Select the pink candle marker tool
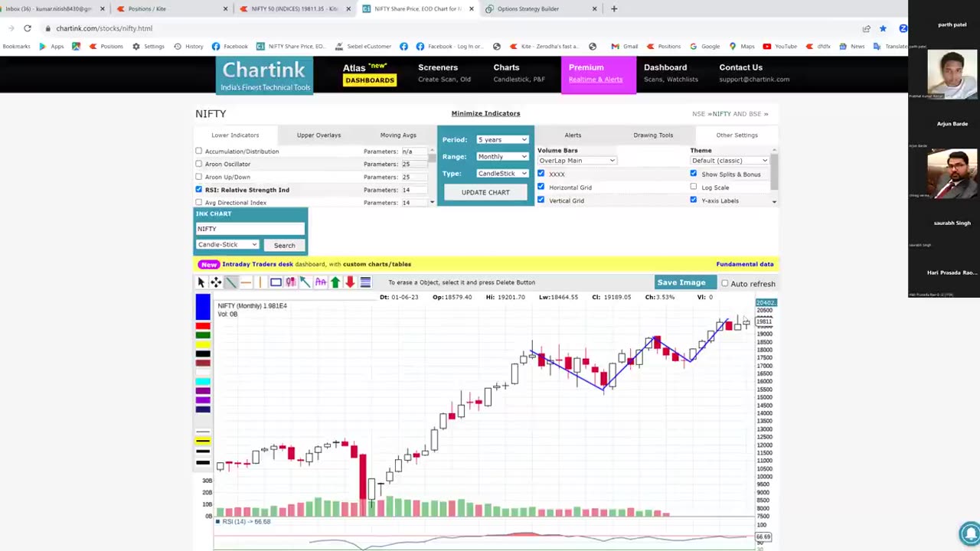The height and width of the screenshot is (551, 980). click(290, 282)
